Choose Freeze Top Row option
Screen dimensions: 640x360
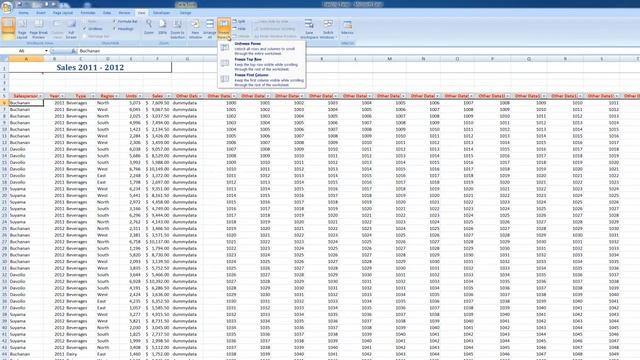tap(262, 64)
